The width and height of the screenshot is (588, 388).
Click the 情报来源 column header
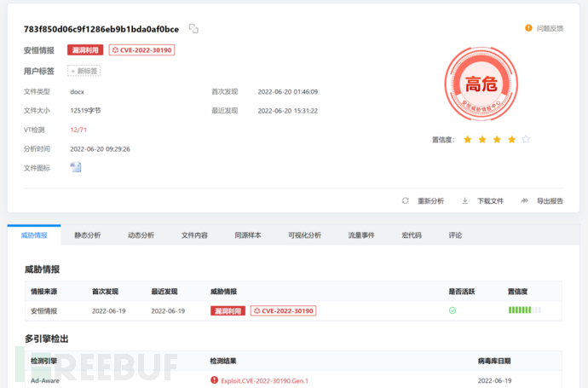tap(43, 292)
